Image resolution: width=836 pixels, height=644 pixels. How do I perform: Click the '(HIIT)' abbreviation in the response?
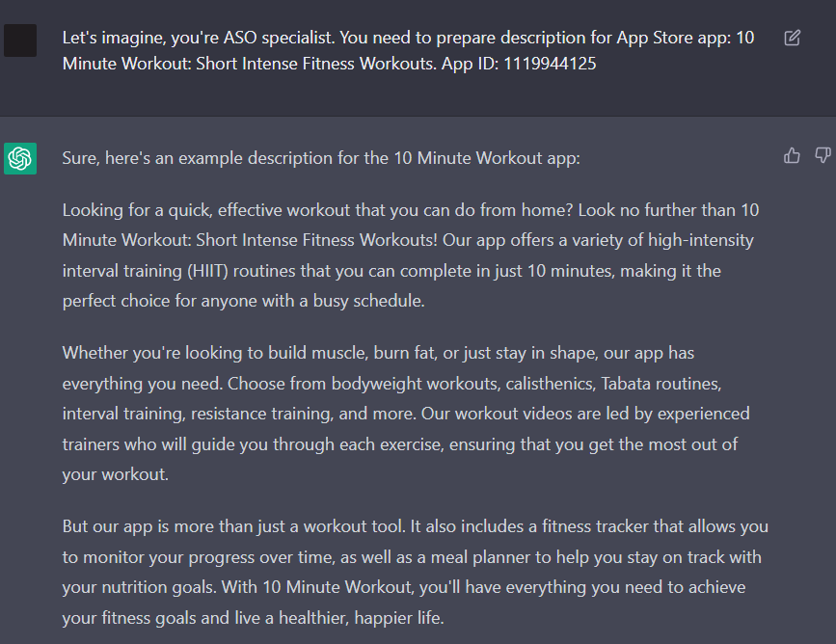207,271
